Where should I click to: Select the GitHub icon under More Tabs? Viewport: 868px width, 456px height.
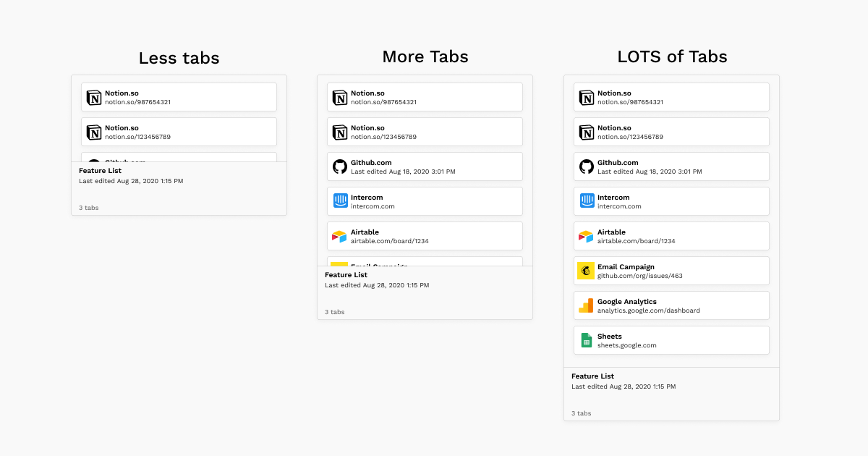pyautogui.click(x=341, y=166)
